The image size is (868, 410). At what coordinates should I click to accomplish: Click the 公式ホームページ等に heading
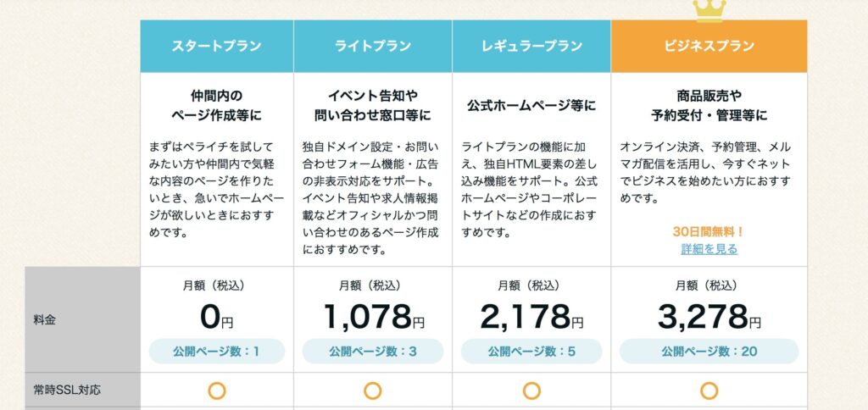531,105
